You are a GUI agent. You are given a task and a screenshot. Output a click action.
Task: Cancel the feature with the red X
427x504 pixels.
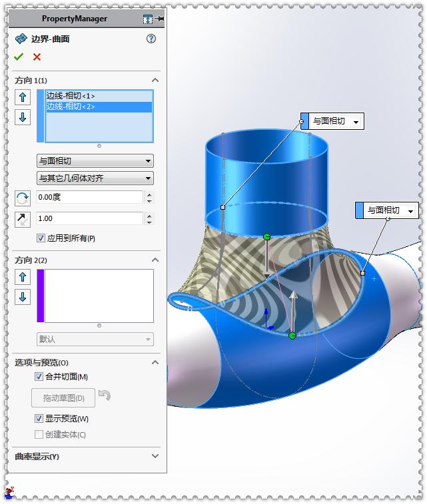37,57
